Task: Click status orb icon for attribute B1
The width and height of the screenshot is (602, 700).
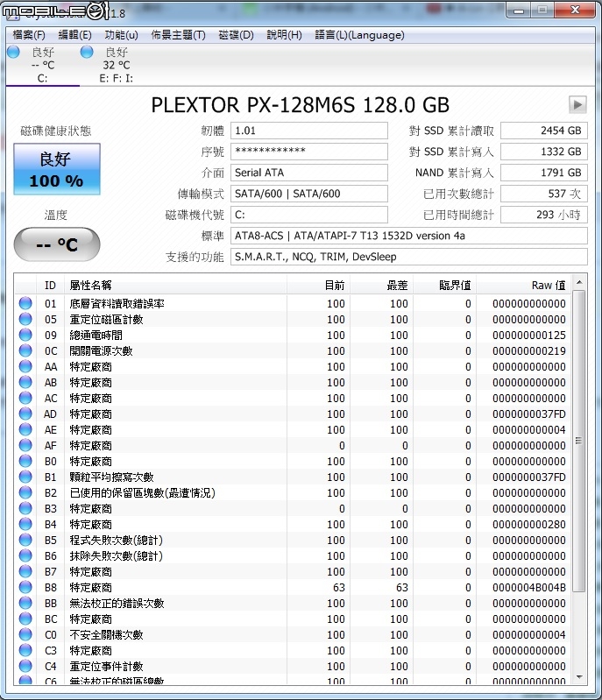Action: coord(25,477)
